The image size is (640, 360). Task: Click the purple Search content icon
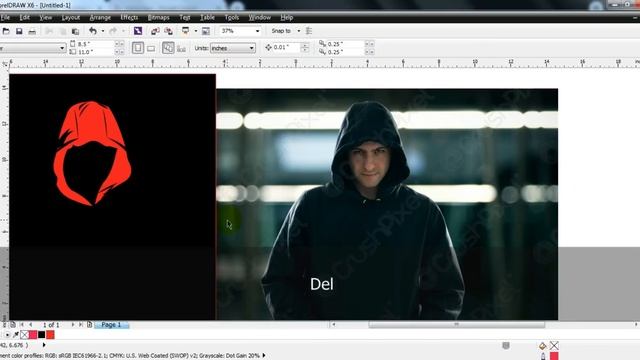(138, 31)
